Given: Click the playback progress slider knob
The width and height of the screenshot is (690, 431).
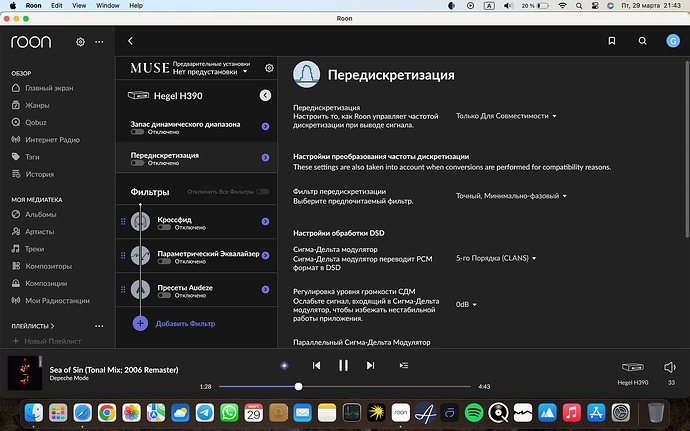Looking at the screenshot, I should click(298, 387).
